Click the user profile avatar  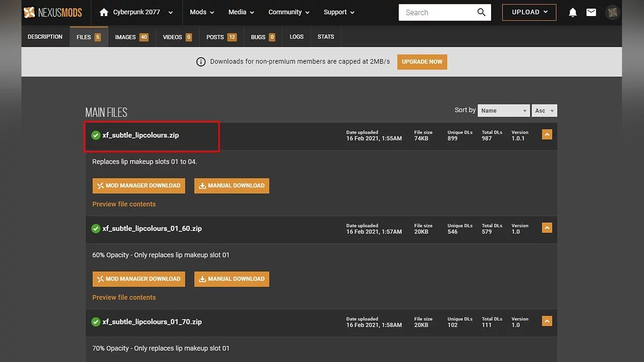tap(612, 12)
